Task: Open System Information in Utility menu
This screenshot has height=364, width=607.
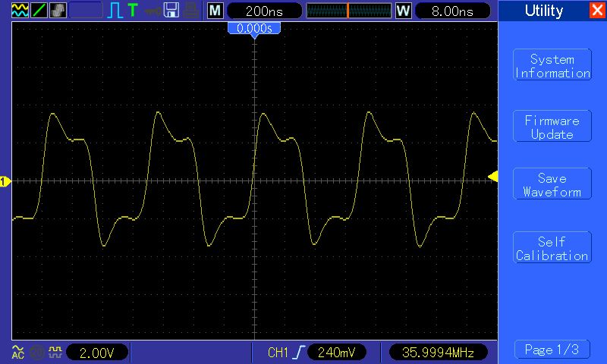Action: tap(552, 65)
